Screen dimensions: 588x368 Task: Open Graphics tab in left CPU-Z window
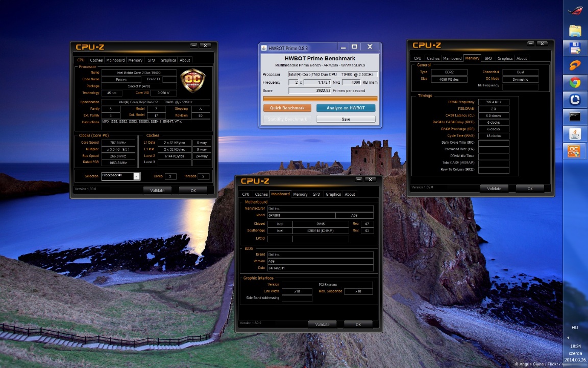[x=168, y=60]
